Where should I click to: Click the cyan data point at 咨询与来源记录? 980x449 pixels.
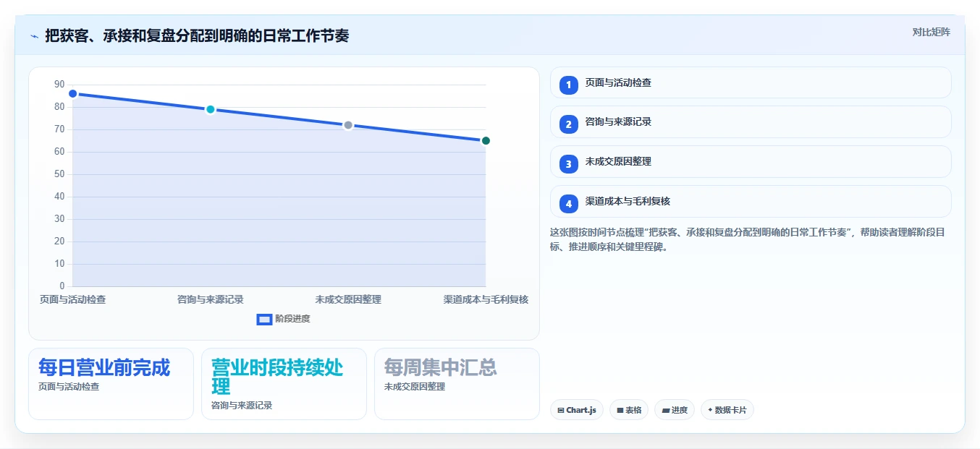tap(210, 109)
